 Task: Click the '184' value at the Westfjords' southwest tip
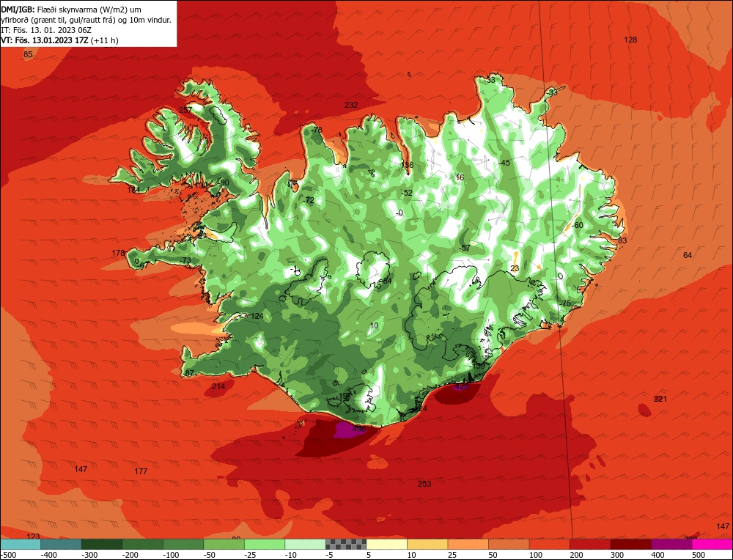point(133,191)
